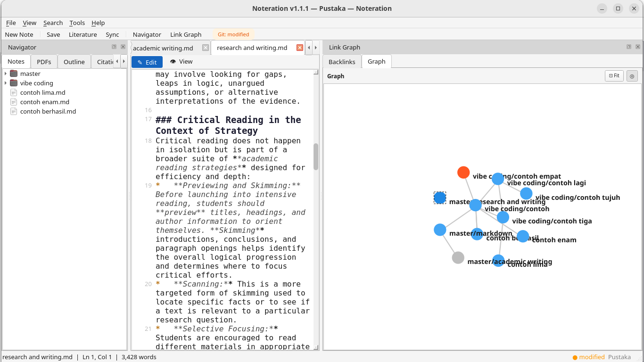
Task: Click Pustaka in the status bar
Action: (x=619, y=357)
